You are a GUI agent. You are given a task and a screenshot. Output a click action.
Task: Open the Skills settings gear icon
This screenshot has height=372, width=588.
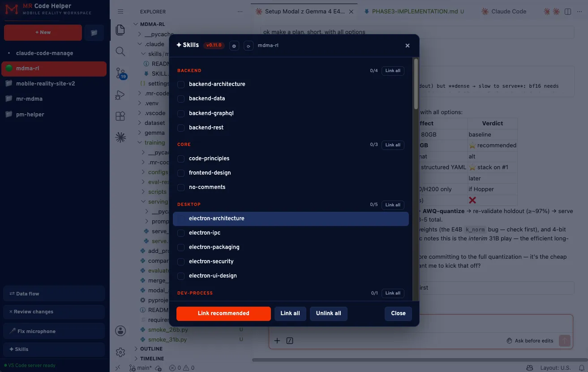point(234,46)
